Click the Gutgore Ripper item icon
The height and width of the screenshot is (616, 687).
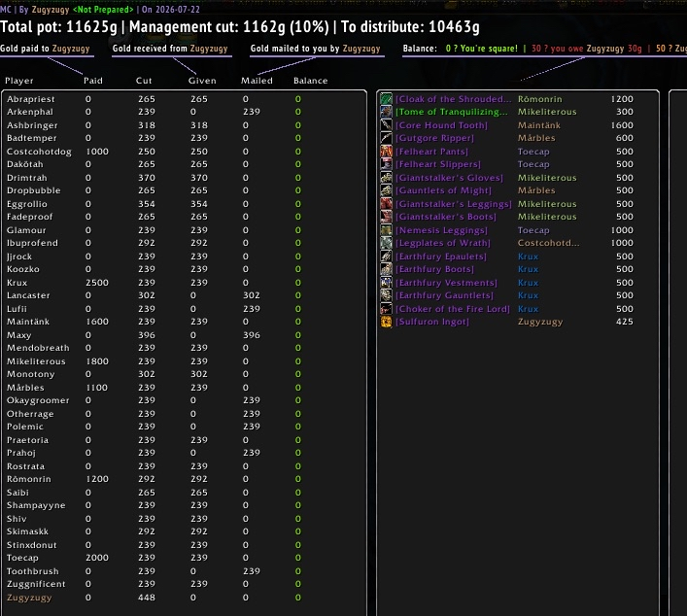[x=386, y=138]
